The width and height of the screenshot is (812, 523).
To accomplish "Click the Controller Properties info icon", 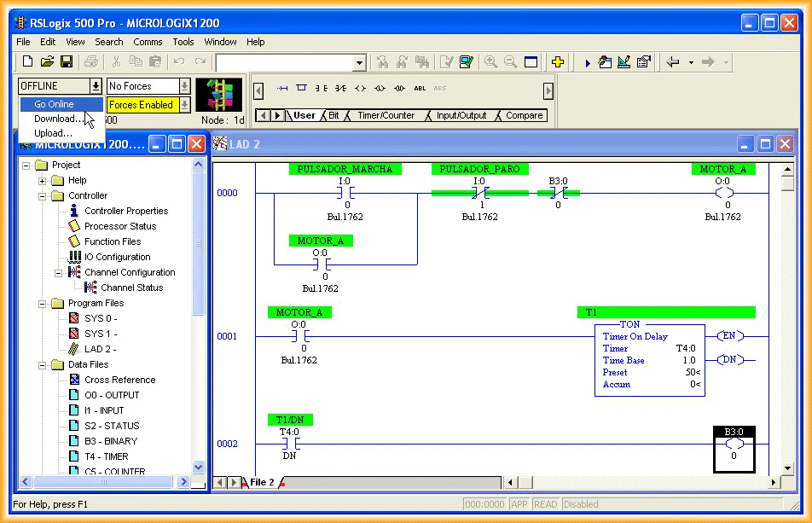I will click(x=75, y=211).
